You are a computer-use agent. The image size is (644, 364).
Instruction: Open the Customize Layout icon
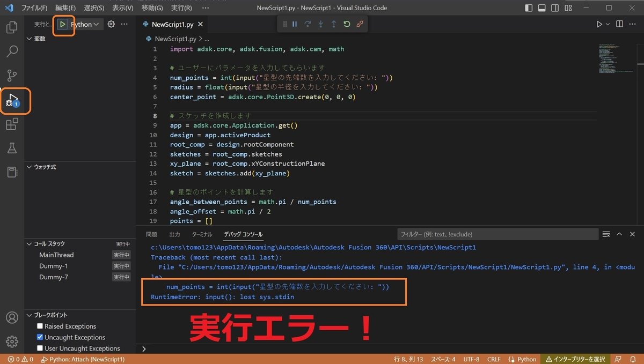(567, 8)
